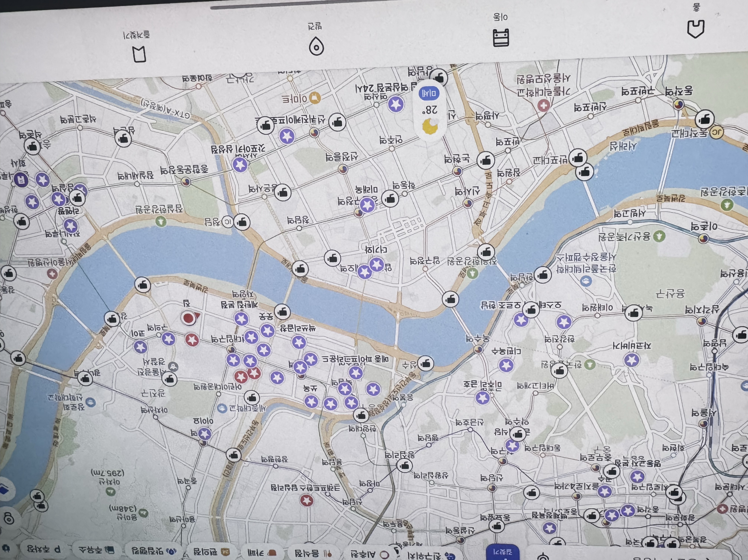This screenshot has width=748, height=560.
Task: Tap the 신사역 subway station icon
Action: (468, 203)
